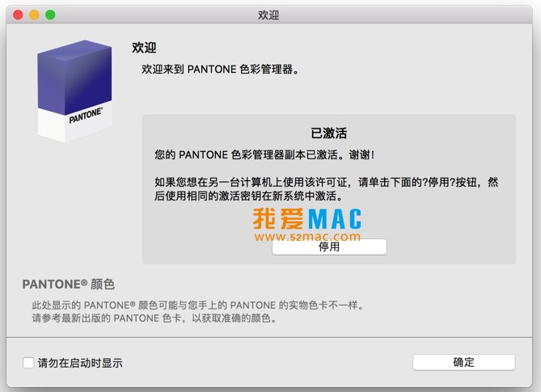Confirm with the 确定 button
This screenshot has height=392, width=541.
click(x=463, y=362)
